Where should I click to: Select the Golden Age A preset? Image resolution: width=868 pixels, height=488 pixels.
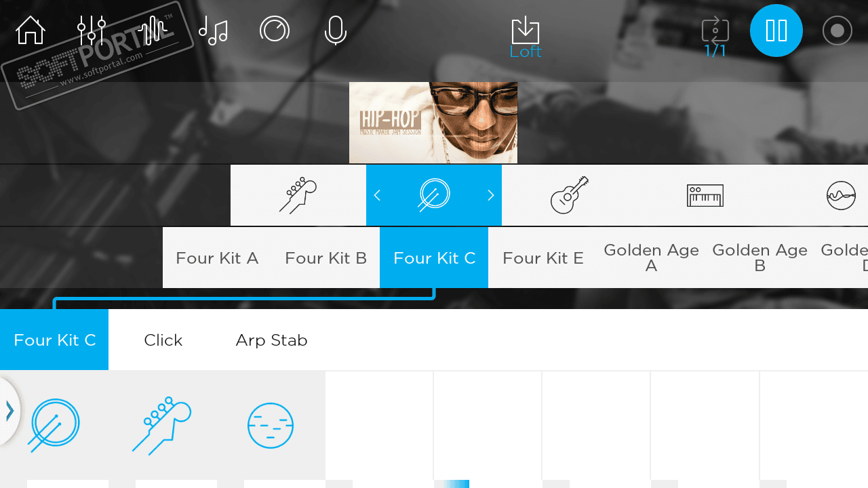[x=651, y=258]
